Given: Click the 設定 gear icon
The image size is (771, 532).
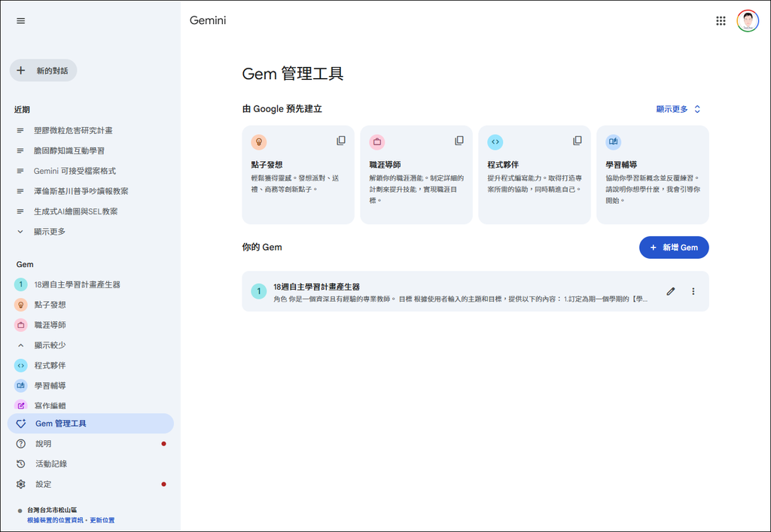Looking at the screenshot, I should tap(20, 485).
